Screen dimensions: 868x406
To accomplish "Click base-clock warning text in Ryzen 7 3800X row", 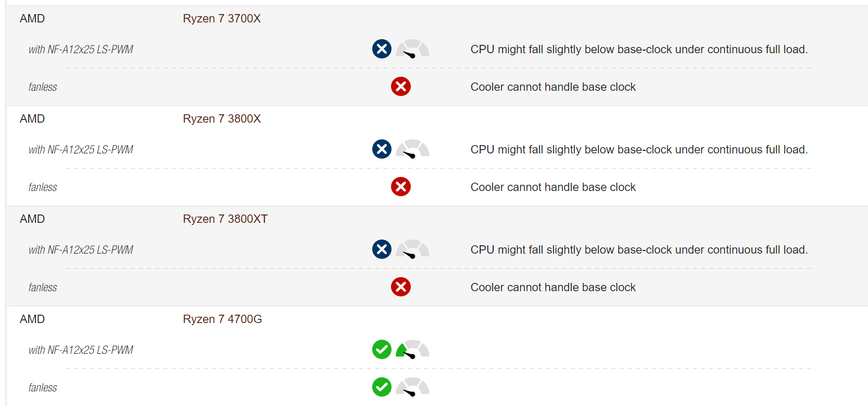I will (639, 150).
